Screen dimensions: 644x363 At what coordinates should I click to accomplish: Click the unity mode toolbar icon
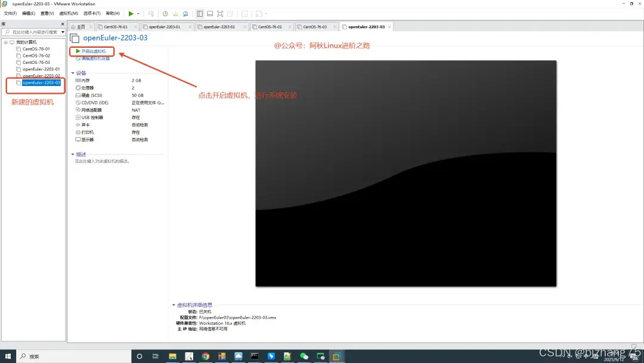pos(230,14)
